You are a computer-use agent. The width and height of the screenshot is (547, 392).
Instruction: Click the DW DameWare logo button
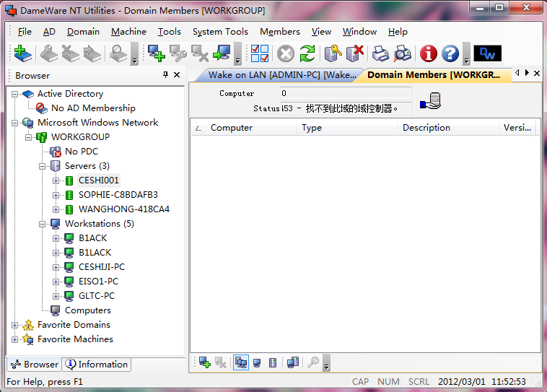[487, 53]
